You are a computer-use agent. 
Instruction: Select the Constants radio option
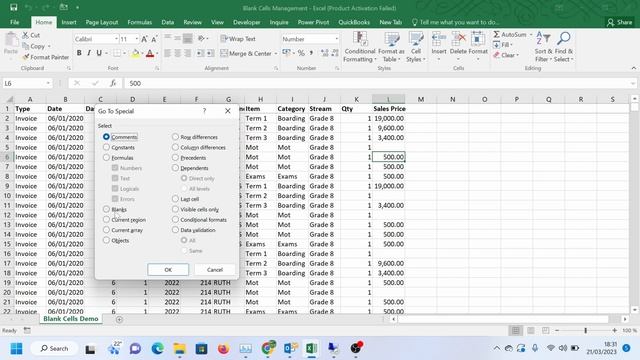[x=106, y=147]
